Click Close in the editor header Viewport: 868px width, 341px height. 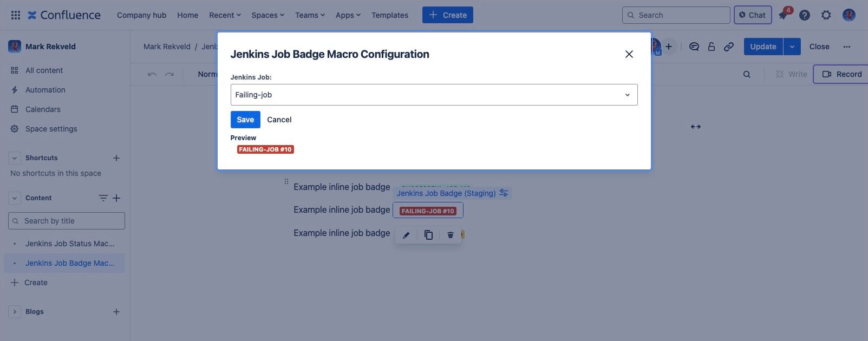tap(819, 47)
